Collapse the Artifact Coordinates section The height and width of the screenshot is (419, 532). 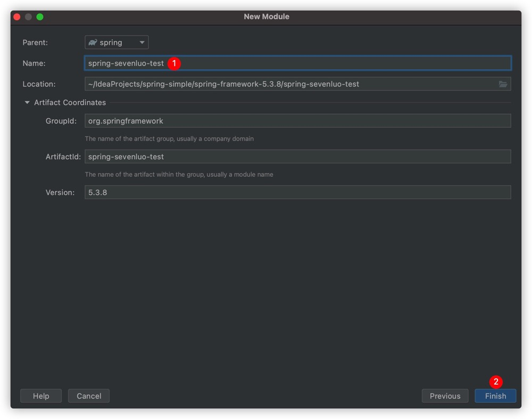click(x=27, y=103)
